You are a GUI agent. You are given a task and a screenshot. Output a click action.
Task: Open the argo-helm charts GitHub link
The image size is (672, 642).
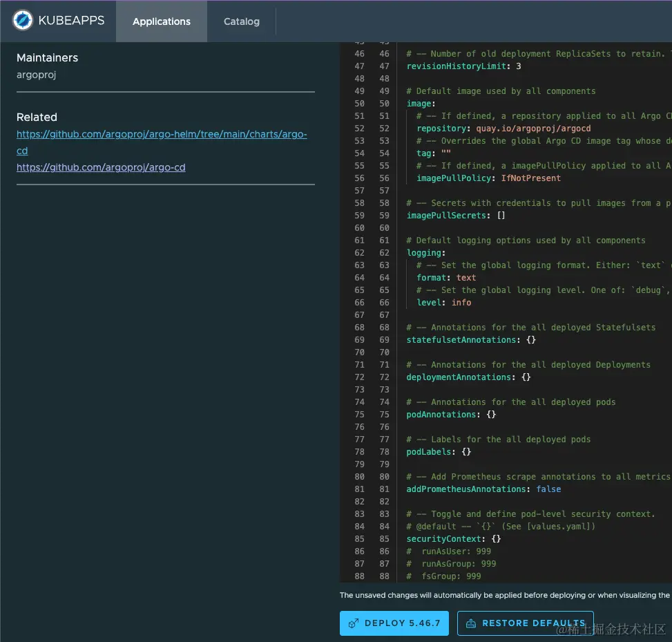point(162,142)
